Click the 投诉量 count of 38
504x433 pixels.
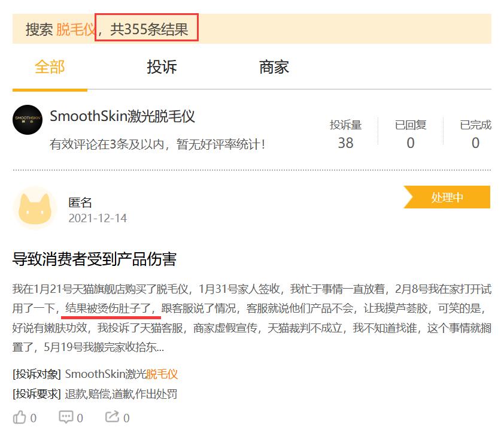345,143
